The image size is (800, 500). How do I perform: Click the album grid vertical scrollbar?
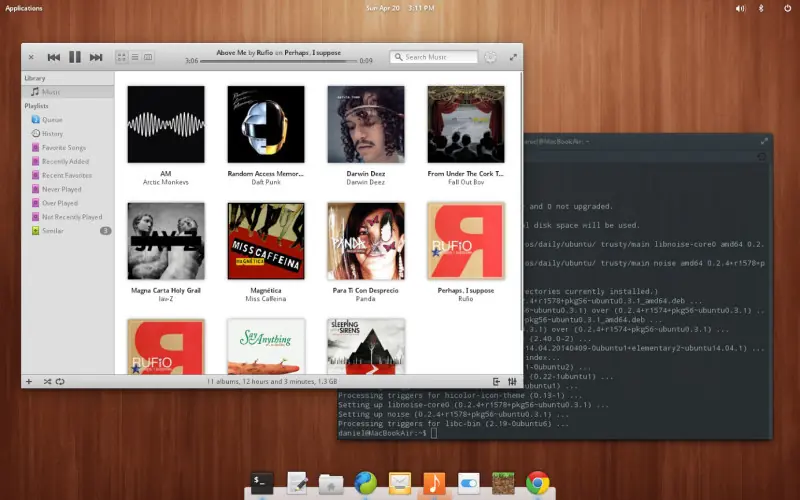(x=520, y=202)
